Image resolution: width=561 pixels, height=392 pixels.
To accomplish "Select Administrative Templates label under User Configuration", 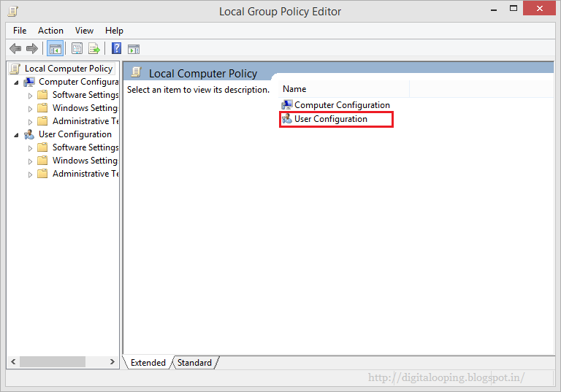I will point(85,174).
